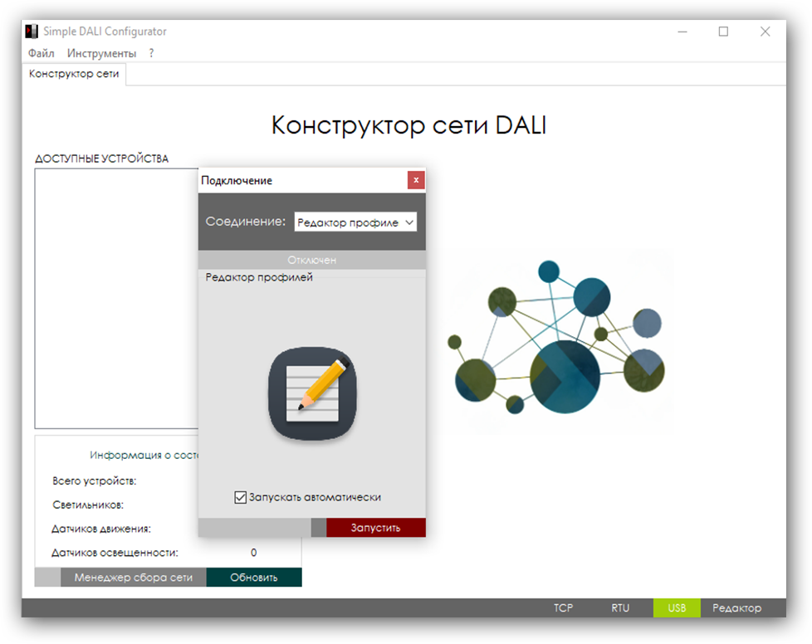Open the Инструменты menu

(x=101, y=53)
